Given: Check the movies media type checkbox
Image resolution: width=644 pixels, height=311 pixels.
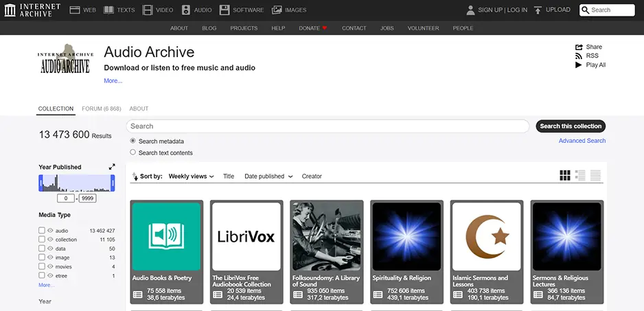Looking at the screenshot, I should 41,266.
